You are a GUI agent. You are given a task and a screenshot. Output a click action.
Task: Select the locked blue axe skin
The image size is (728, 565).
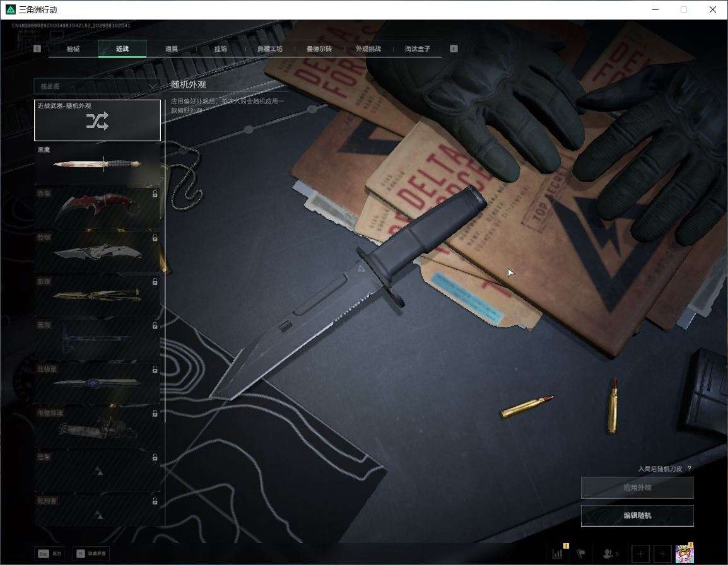pos(98,339)
